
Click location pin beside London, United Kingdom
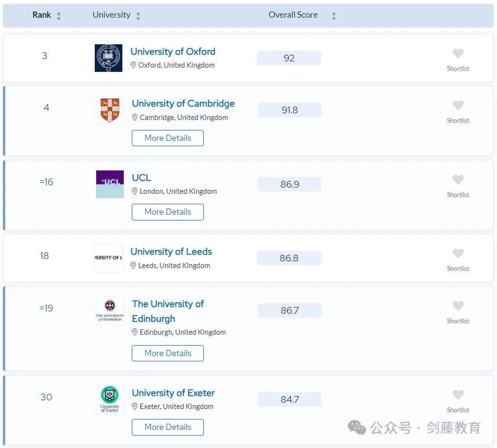pyautogui.click(x=134, y=191)
